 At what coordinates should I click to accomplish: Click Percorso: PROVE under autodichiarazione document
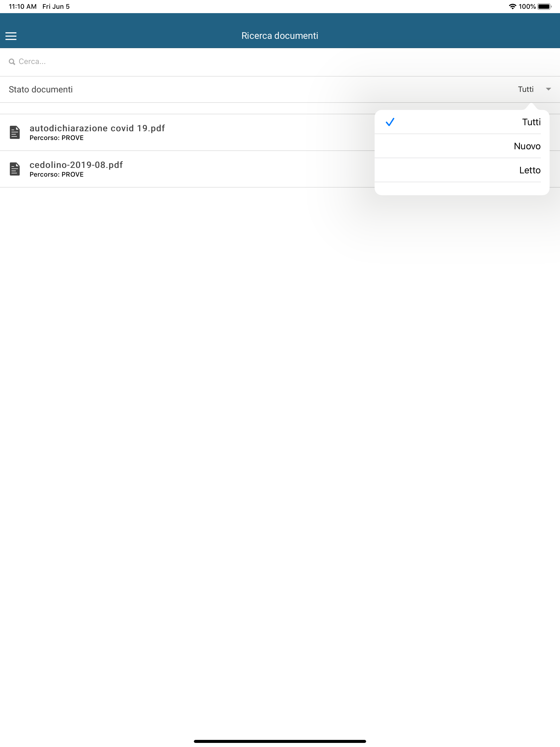pyautogui.click(x=56, y=138)
